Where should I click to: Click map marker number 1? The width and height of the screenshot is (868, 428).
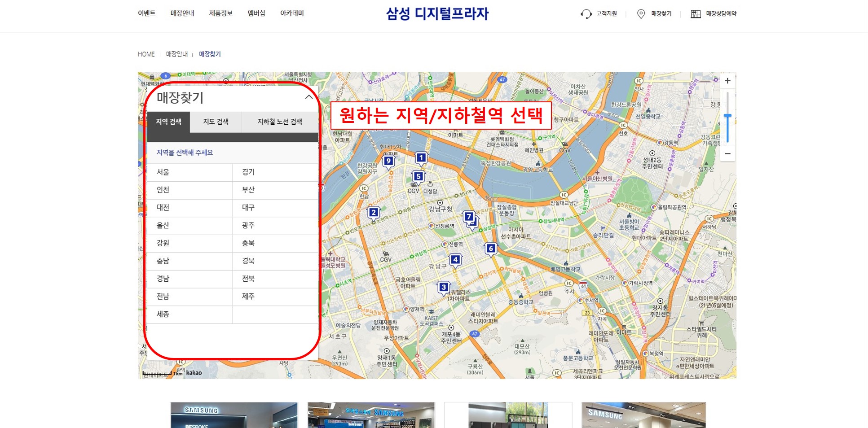(421, 158)
